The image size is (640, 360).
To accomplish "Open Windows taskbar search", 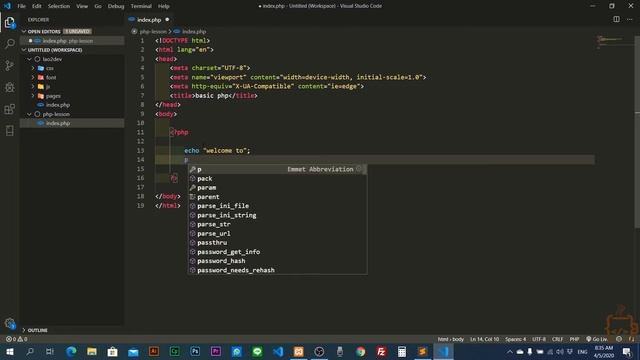I will click(x=30, y=351).
